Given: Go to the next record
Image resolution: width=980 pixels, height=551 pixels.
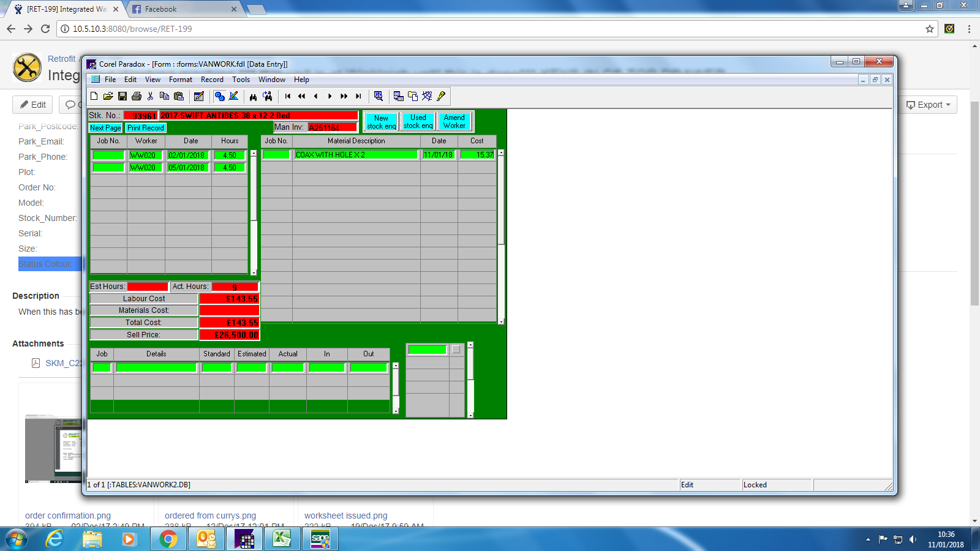Looking at the screenshot, I should click(330, 96).
